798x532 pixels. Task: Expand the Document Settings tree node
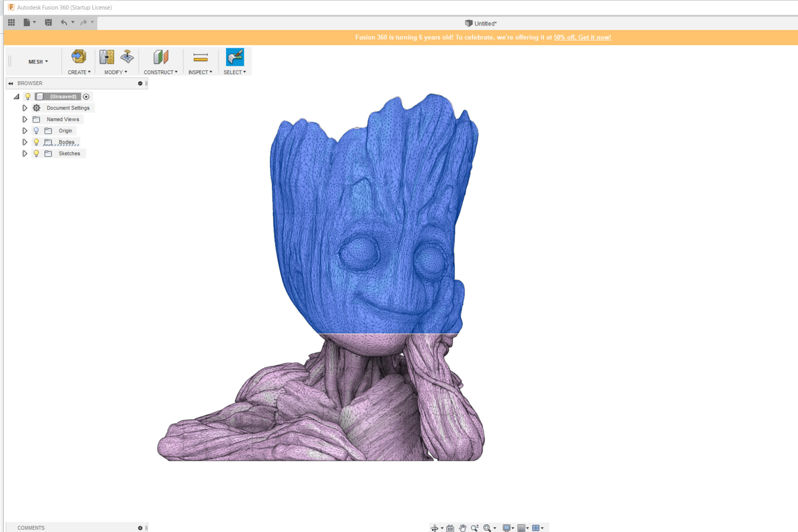click(25, 108)
